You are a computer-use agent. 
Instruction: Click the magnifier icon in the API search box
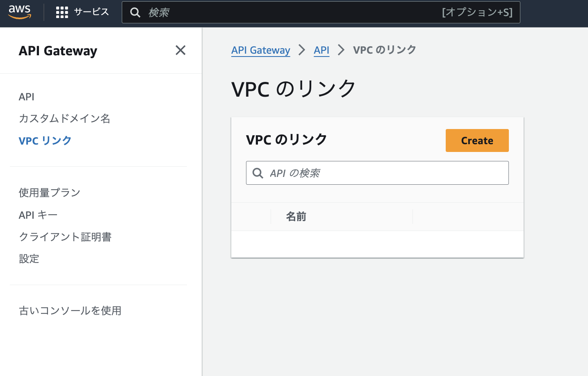pyautogui.click(x=258, y=173)
